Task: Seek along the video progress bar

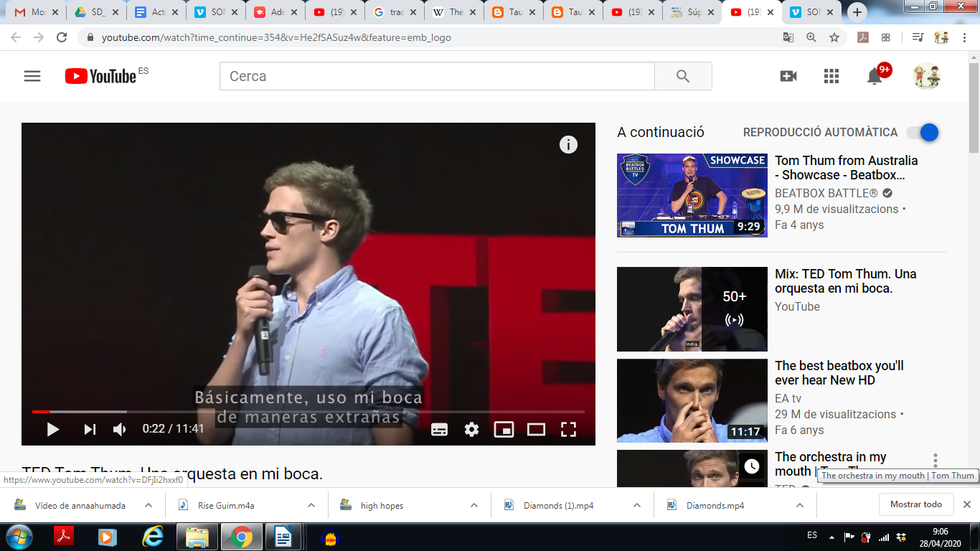Action: (308, 412)
